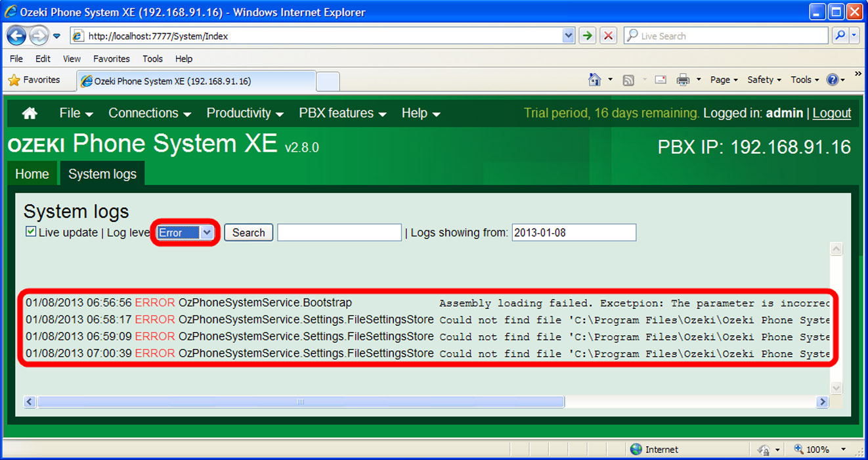
Task: Click the Print icon in the command bar
Action: (x=684, y=80)
